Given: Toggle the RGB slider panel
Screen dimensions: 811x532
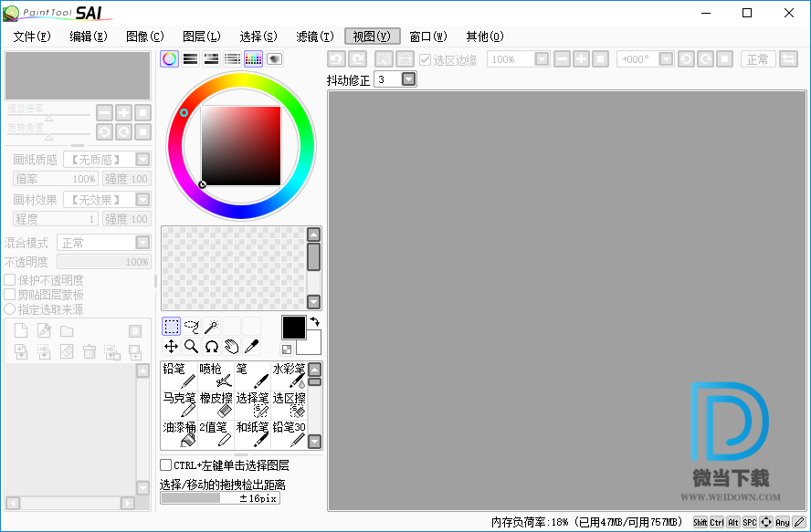Looking at the screenshot, I should [190, 59].
